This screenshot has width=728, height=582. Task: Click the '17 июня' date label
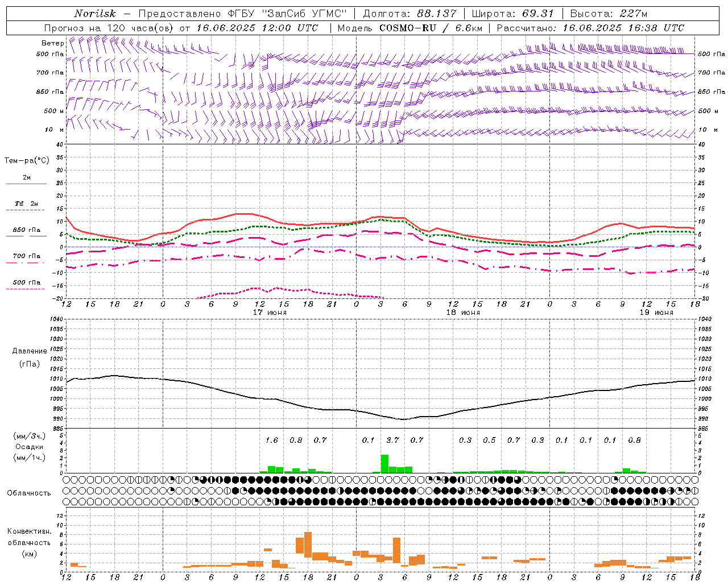[270, 313]
